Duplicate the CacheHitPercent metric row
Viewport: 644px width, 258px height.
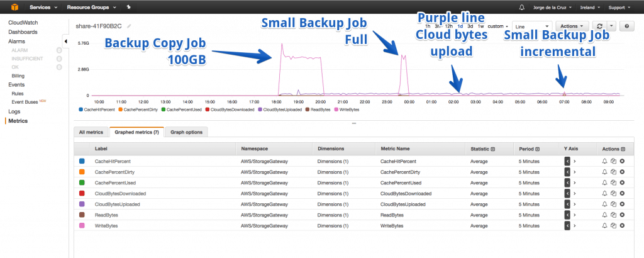coord(613,162)
